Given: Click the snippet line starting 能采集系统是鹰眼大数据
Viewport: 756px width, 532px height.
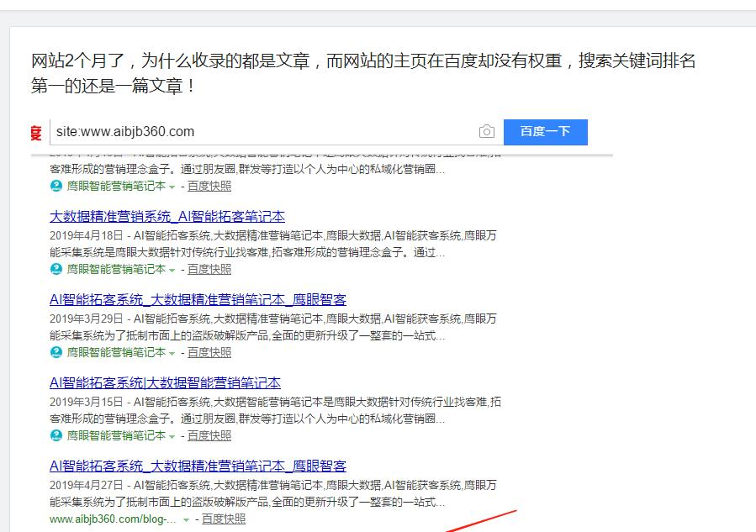Looking at the screenshot, I should click(x=247, y=252).
